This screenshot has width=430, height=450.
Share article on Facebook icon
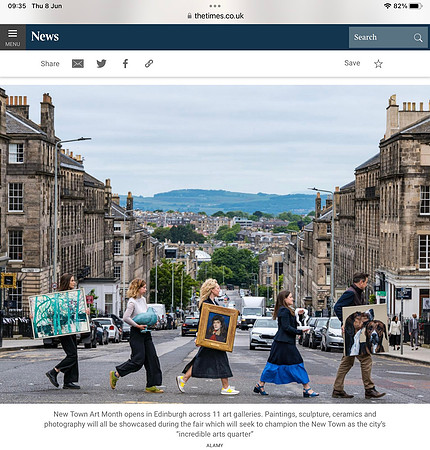point(125,63)
